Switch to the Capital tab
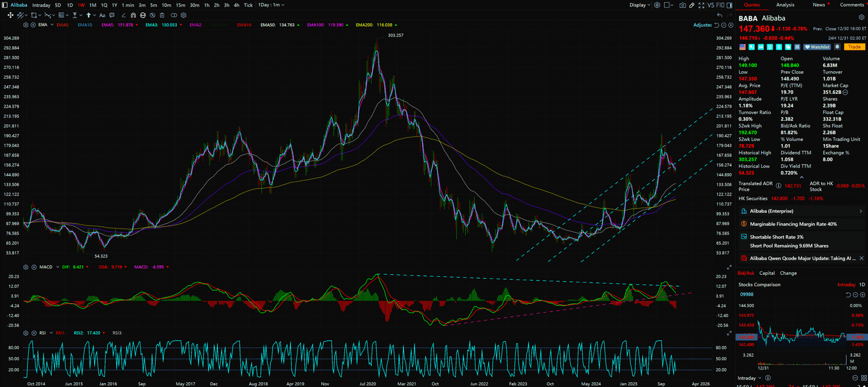This screenshot has height=387, width=868. click(x=767, y=273)
